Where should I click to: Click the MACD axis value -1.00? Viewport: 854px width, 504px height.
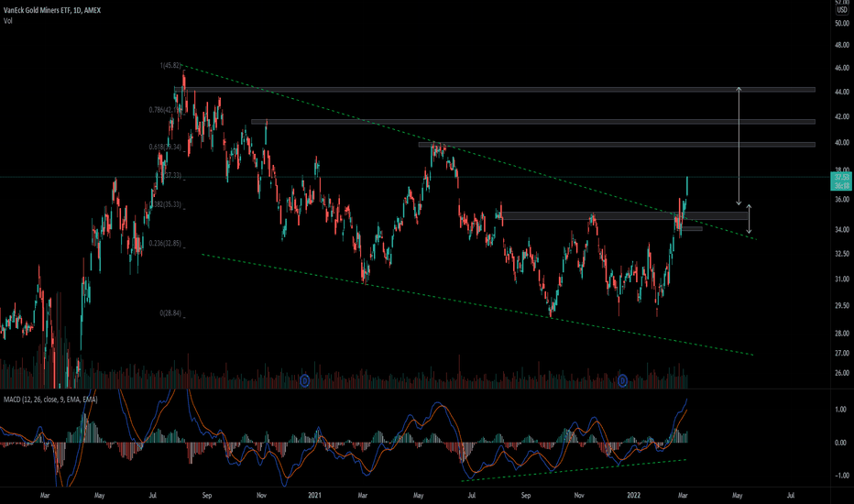pos(840,476)
